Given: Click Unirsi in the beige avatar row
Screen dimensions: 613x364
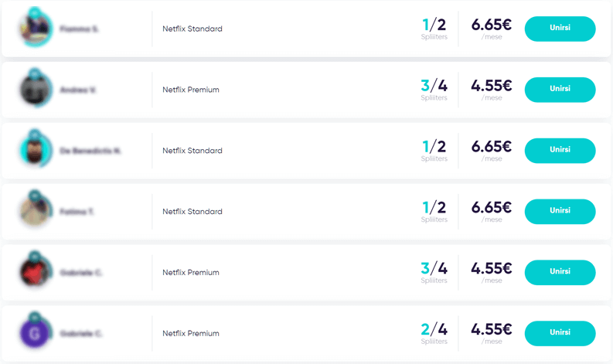Looking at the screenshot, I should 560,212.
